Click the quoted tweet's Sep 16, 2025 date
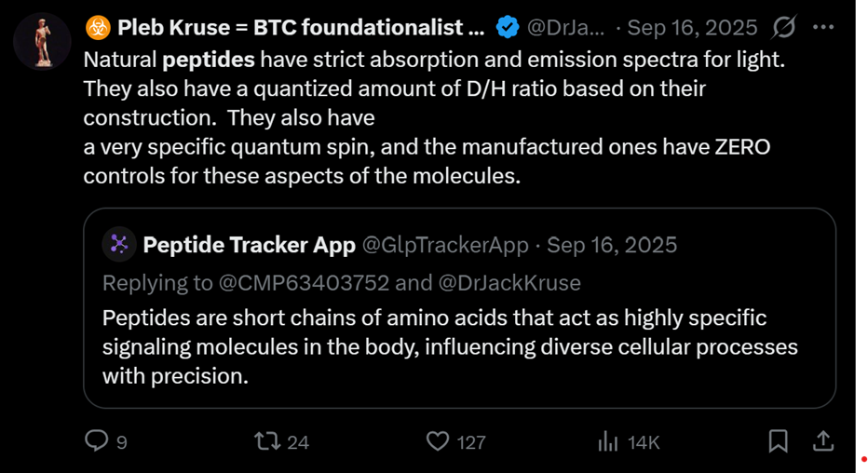Viewport: 868px width, 473px height. (612, 245)
